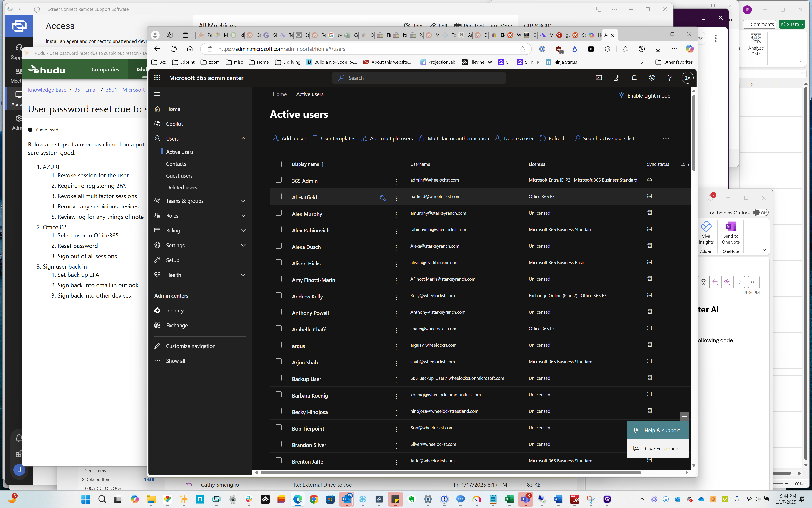The width and height of the screenshot is (812, 508).
Task: Open Share dropdown in Excel window
Action: coord(802,24)
